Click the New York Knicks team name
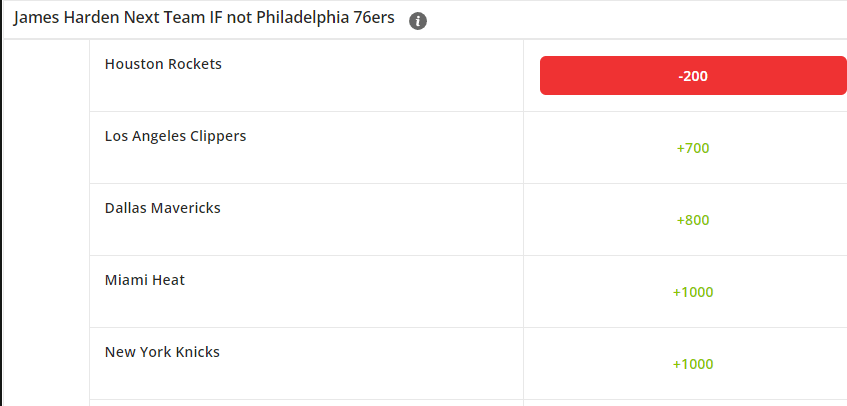Viewport: 847px width, 406px height. [x=162, y=352]
